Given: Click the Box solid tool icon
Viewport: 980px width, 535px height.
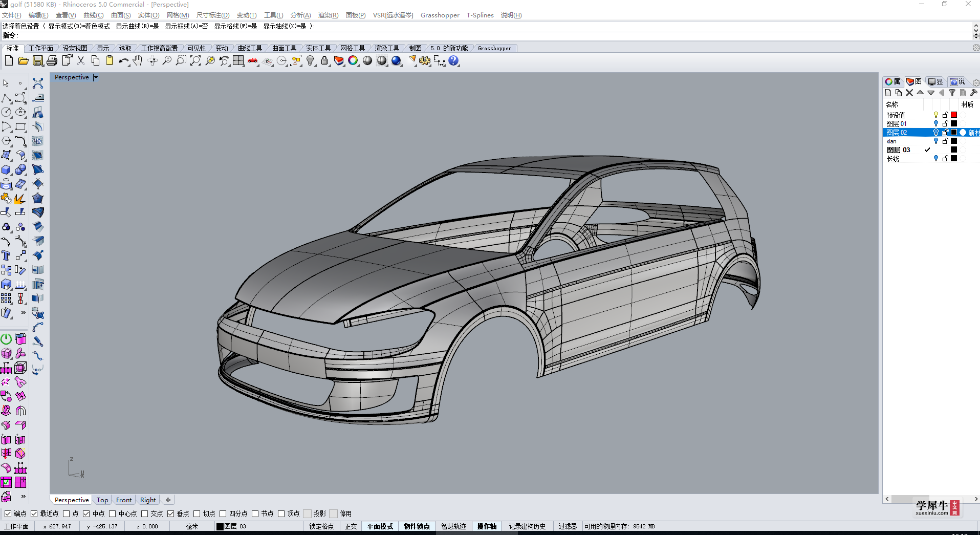Looking at the screenshot, I should click(x=6, y=169).
